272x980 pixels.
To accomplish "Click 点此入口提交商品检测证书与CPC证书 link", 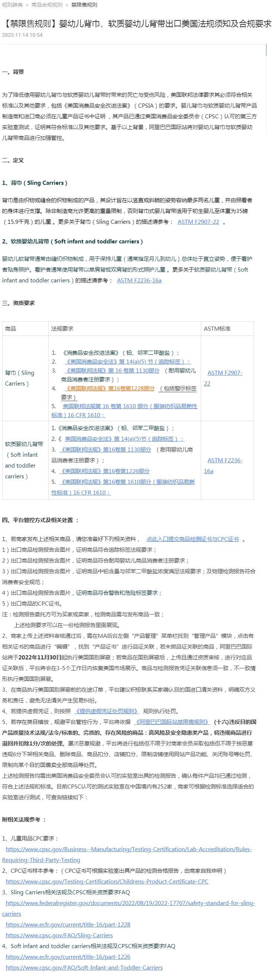I will [x=193, y=539].
